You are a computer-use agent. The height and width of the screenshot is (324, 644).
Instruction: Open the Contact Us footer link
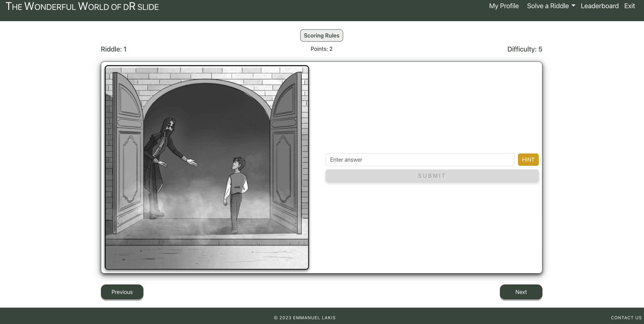click(x=626, y=318)
